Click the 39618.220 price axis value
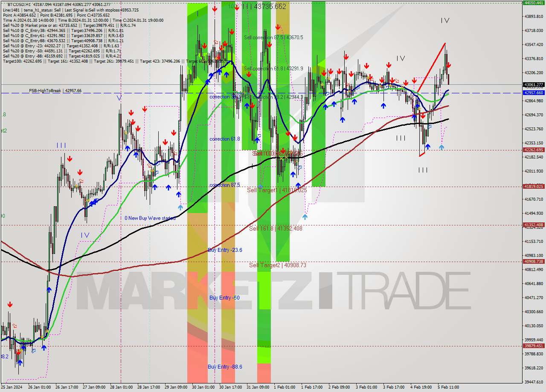 534,368
